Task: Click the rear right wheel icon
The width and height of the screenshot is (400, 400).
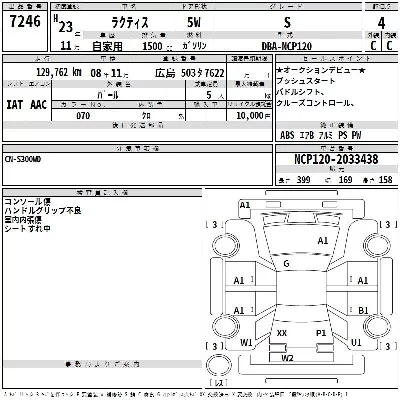Action: coord(375,326)
